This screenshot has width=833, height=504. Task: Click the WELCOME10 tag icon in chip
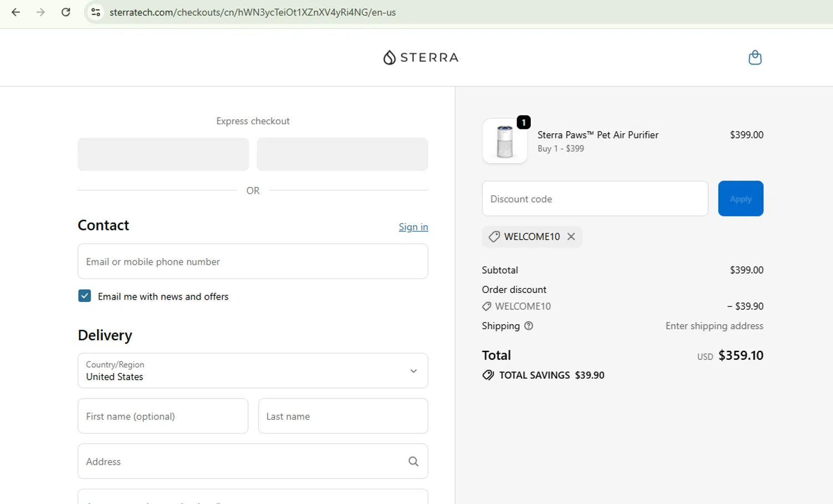pos(494,236)
